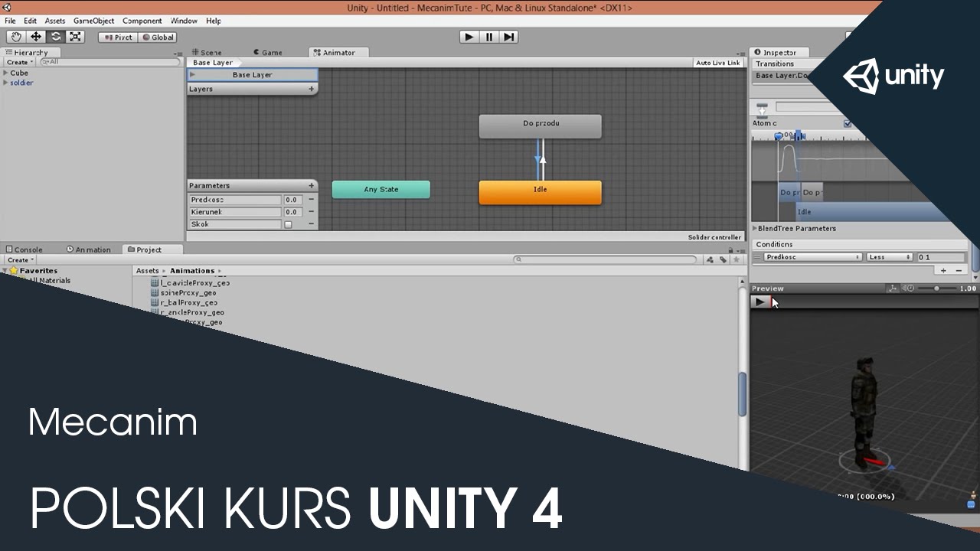The width and height of the screenshot is (980, 551).
Task: Click the condition threshold value field
Action: pyautogui.click(x=942, y=257)
